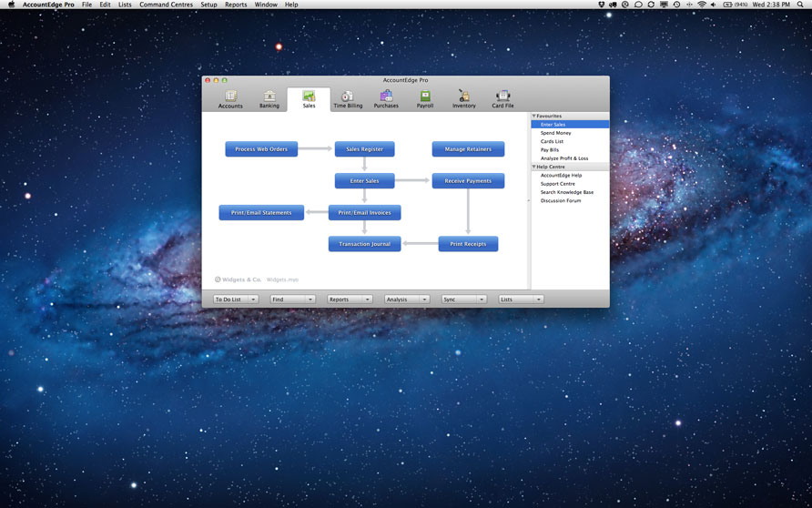This screenshot has width=812, height=508.
Task: Click the Apple menu icon
Action: 12,5
